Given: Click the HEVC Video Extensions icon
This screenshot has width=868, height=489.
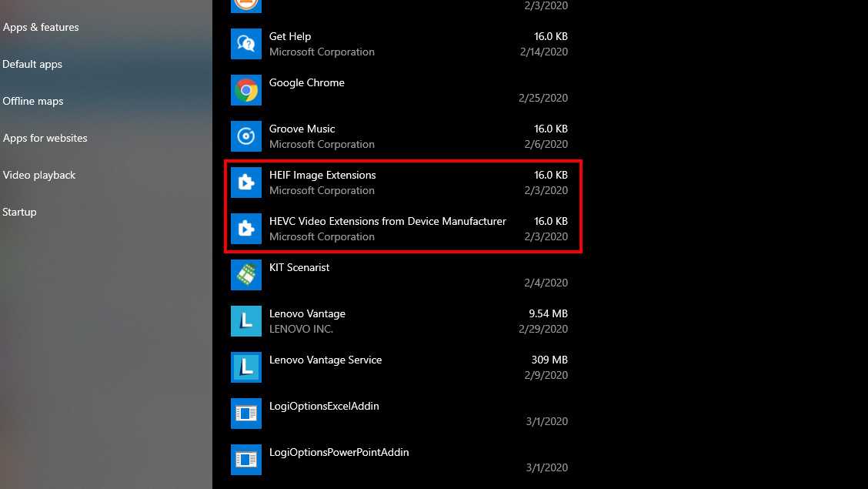Looking at the screenshot, I should [246, 229].
